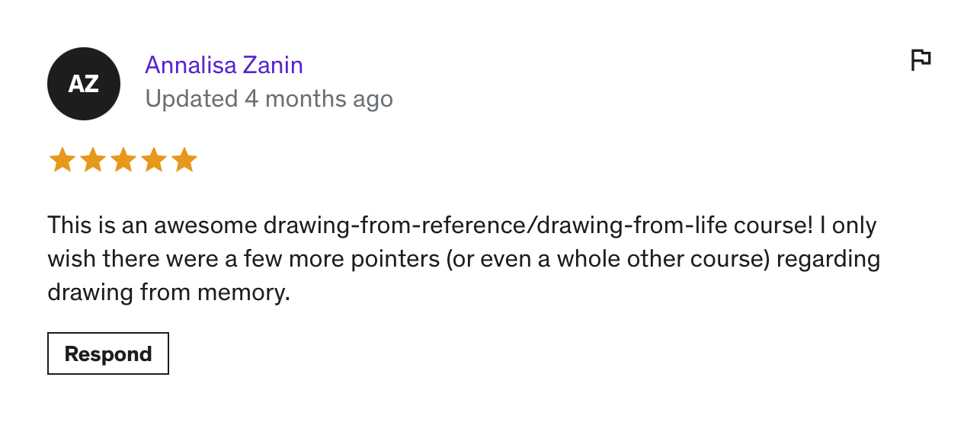Open Annalisa Zanin's profile link
This screenshot has height=422, width=980.
[x=224, y=66]
